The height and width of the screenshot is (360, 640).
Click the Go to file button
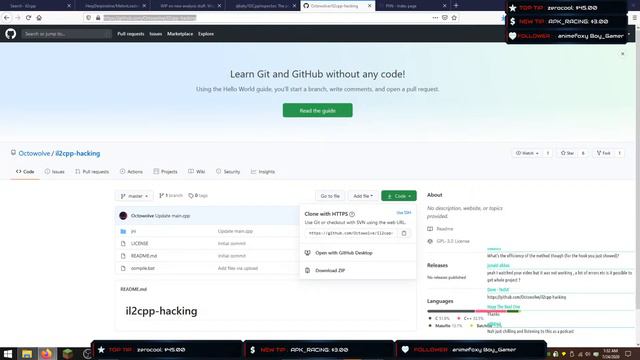pyautogui.click(x=330, y=196)
